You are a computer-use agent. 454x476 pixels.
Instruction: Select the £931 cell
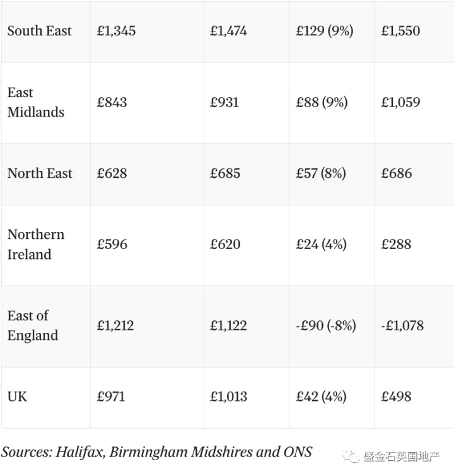(224, 102)
